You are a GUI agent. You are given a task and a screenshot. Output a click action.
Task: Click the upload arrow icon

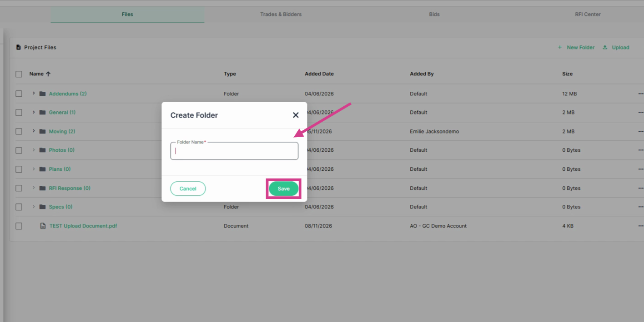[x=605, y=47]
